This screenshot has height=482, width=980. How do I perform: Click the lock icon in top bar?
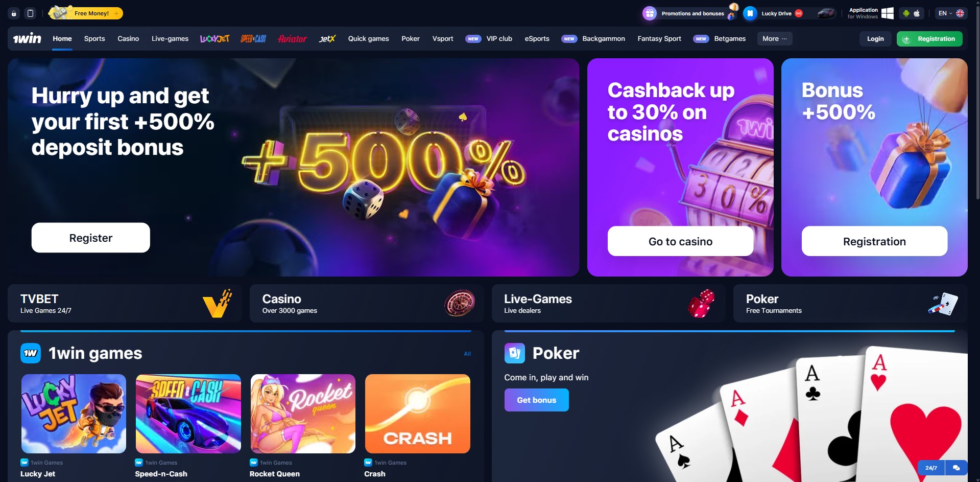point(14,13)
